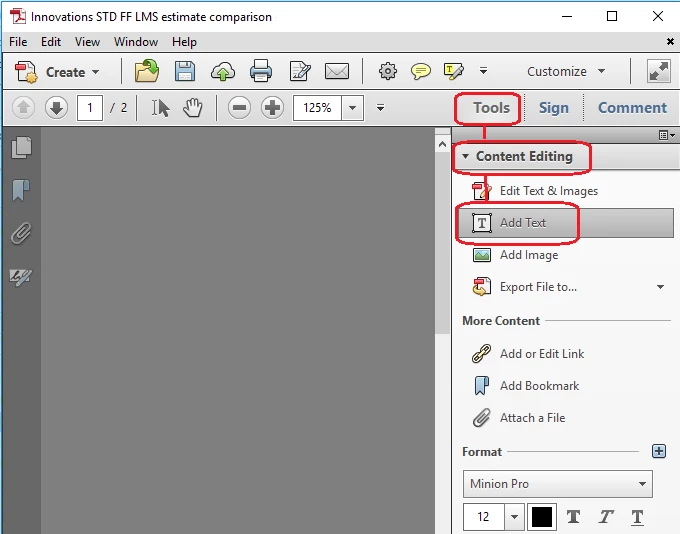Open the black text color swatch
The height and width of the screenshot is (534, 680).
[x=542, y=517]
